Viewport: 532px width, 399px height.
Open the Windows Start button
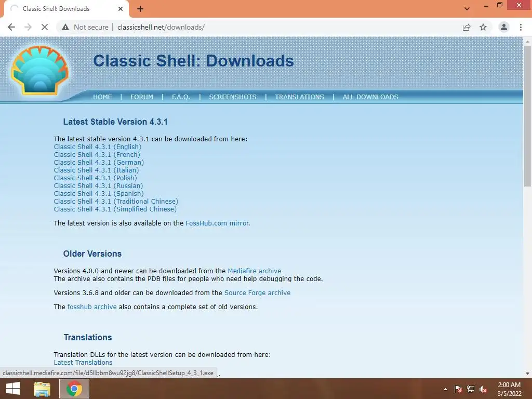(13, 389)
